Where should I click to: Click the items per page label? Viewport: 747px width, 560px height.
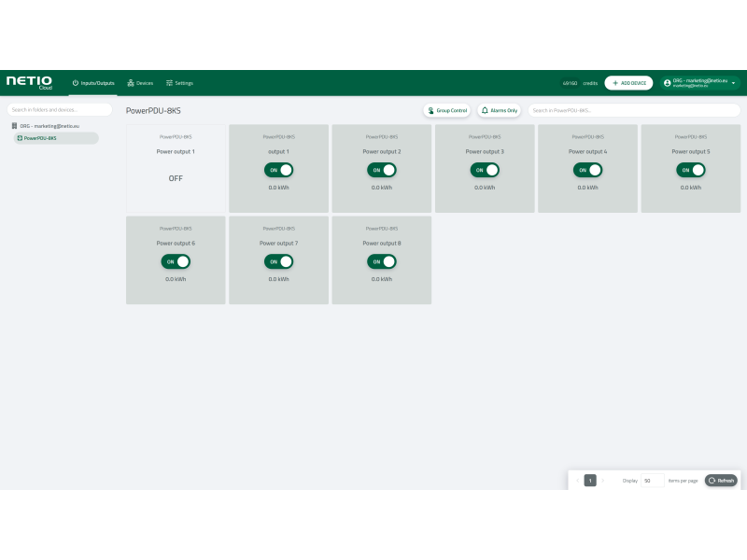683,481
